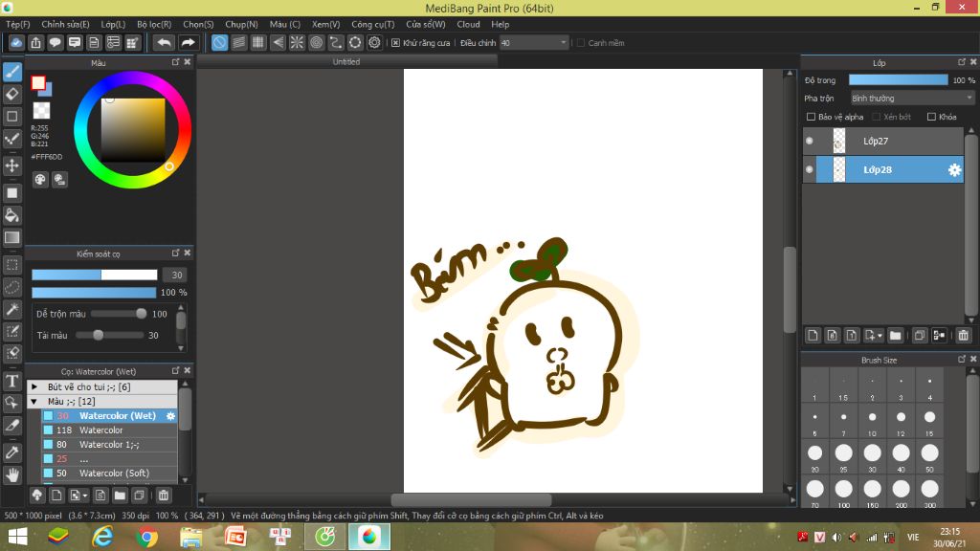Hide layer Lớp27

[x=810, y=142]
